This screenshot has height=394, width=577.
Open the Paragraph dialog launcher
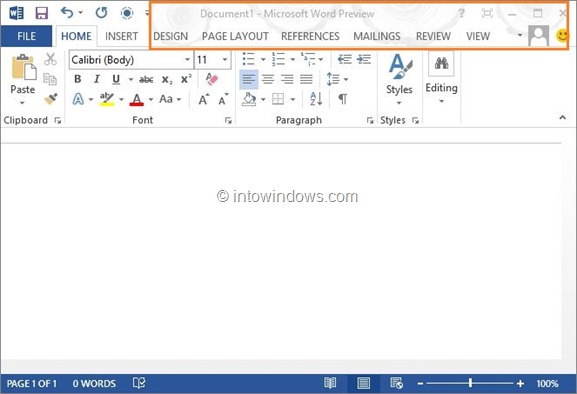[370, 120]
